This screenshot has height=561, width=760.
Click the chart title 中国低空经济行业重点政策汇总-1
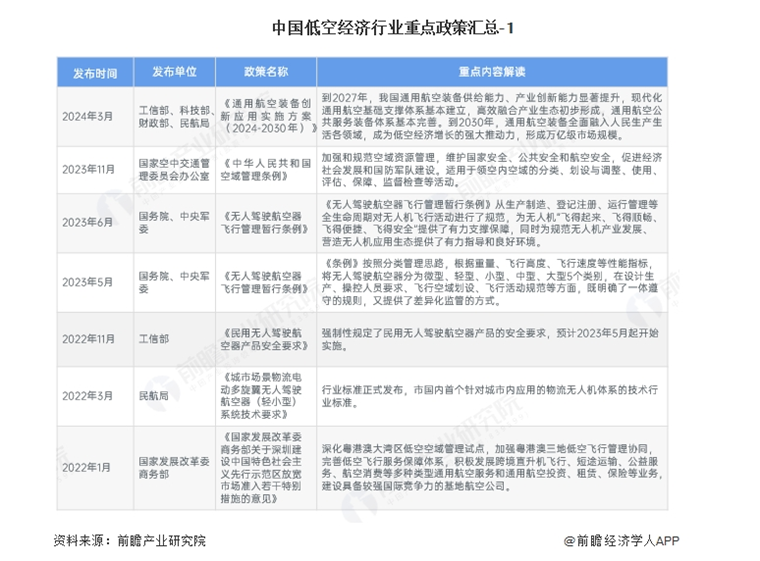[381, 28]
